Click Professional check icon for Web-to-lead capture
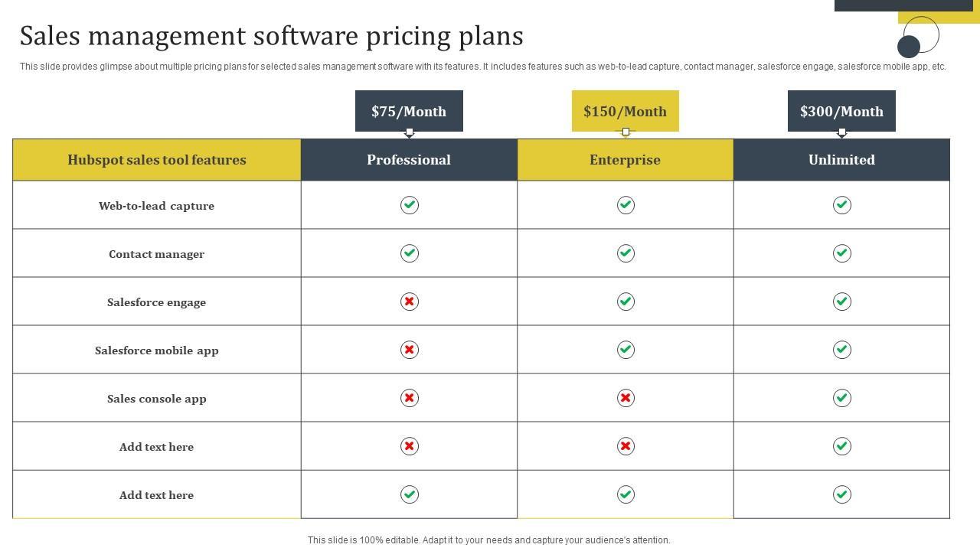This screenshot has height=551, width=980. point(410,205)
